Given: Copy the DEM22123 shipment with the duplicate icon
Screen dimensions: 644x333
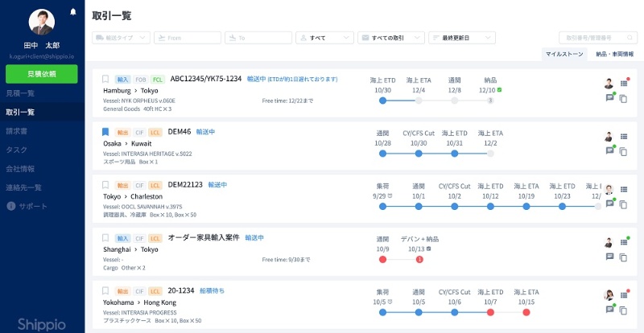Looking at the screenshot, I should pos(623,204).
